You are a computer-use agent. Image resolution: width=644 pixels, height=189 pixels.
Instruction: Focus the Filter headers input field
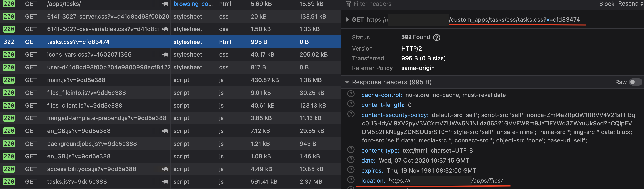[470, 4]
